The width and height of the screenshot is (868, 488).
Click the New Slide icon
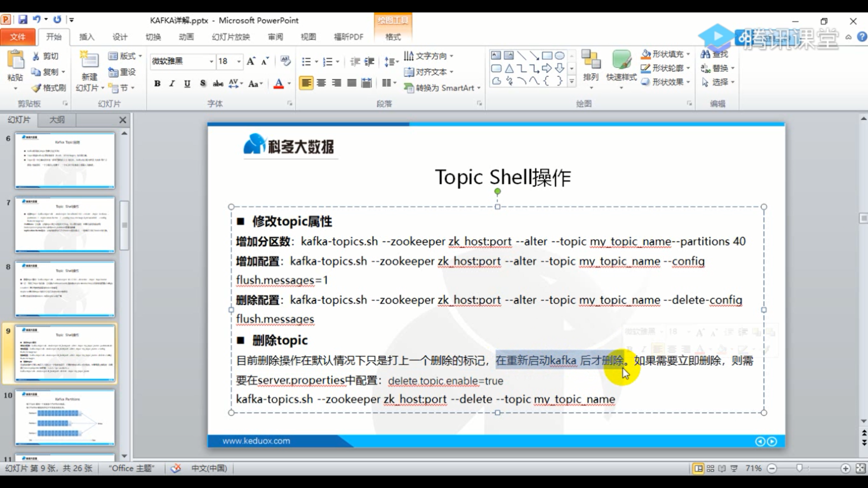(x=89, y=60)
